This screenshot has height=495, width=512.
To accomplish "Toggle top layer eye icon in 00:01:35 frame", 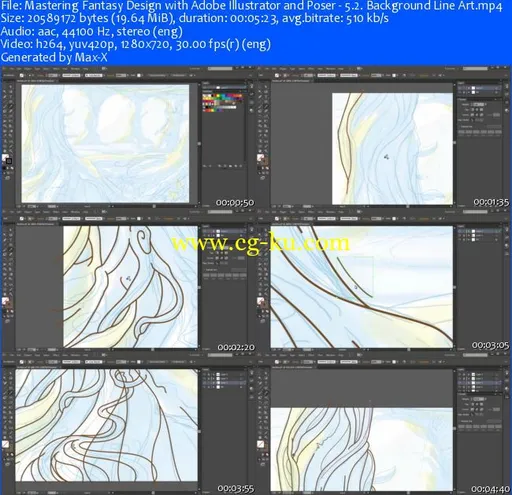I will 460,88.
